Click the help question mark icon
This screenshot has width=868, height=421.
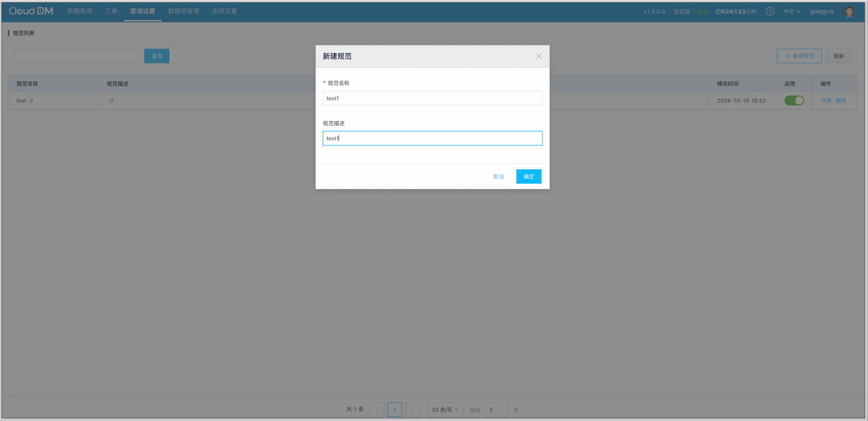(x=769, y=12)
